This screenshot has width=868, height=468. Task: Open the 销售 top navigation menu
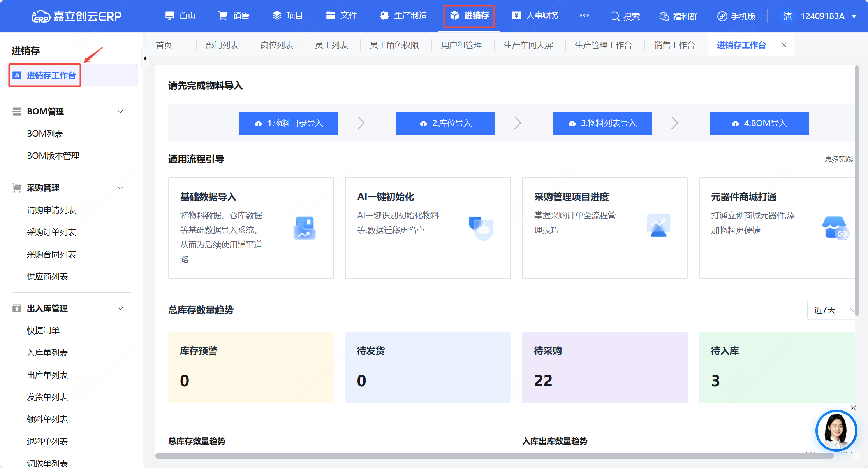(x=234, y=16)
